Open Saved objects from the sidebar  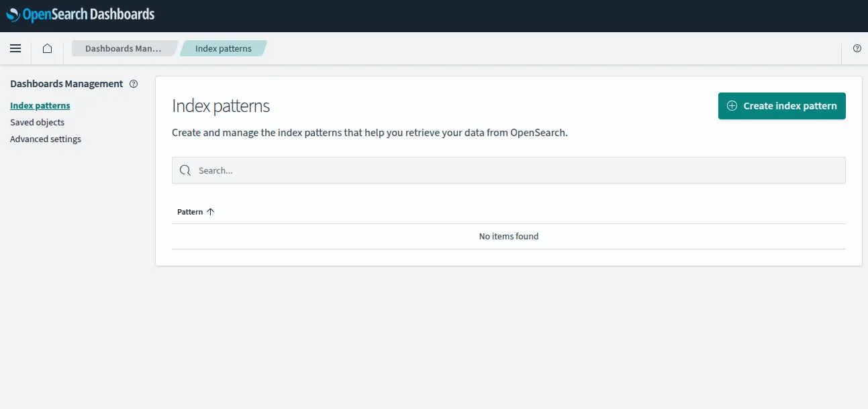[37, 122]
